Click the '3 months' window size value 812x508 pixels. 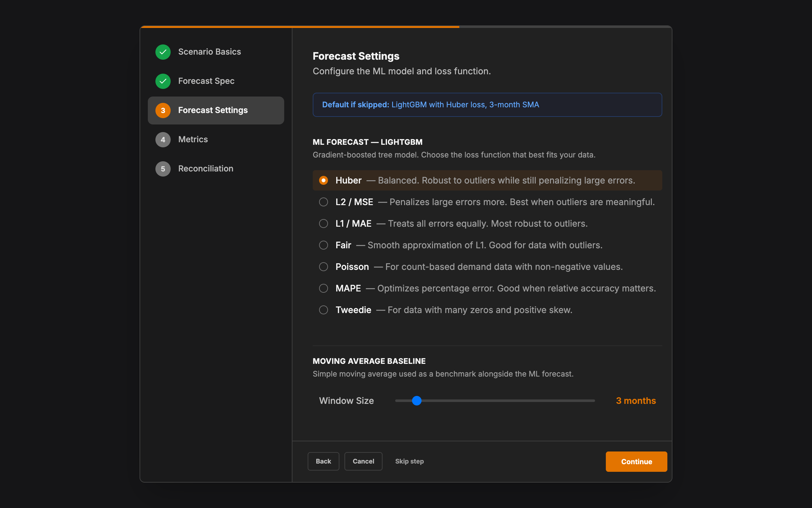636,400
